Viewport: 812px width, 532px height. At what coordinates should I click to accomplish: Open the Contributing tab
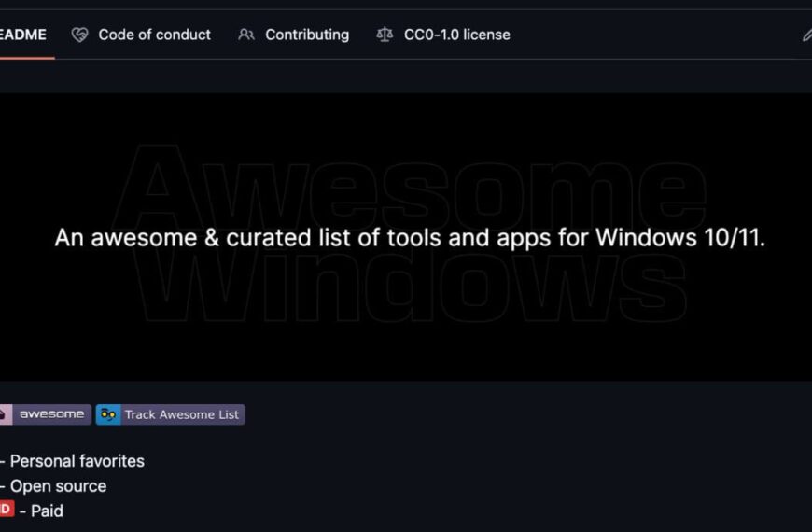click(x=294, y=35)
